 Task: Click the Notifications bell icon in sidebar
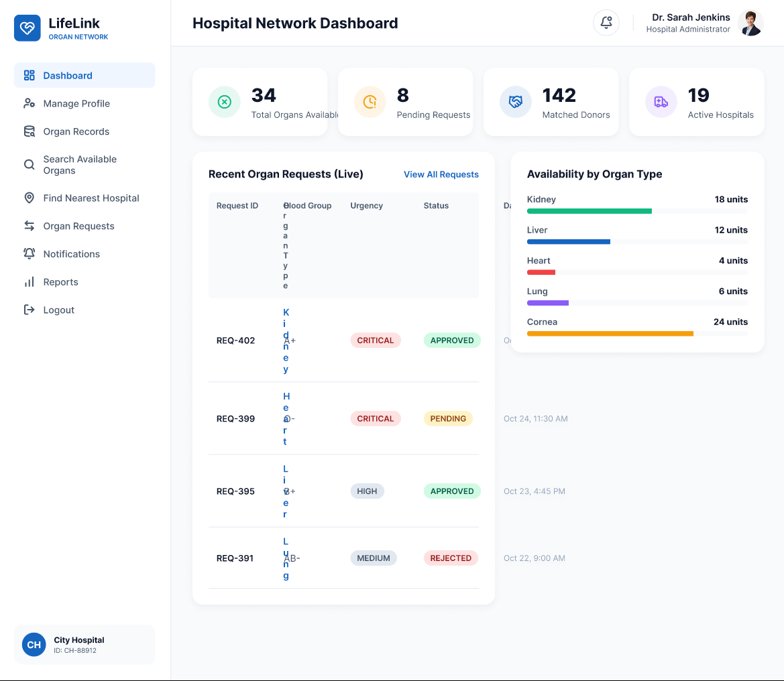tap(30, 254)
